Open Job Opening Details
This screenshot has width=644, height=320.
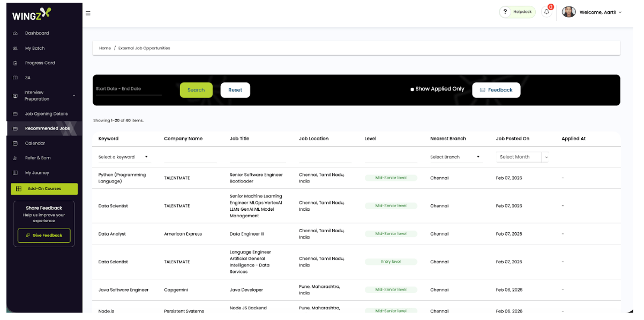[47, 114]
